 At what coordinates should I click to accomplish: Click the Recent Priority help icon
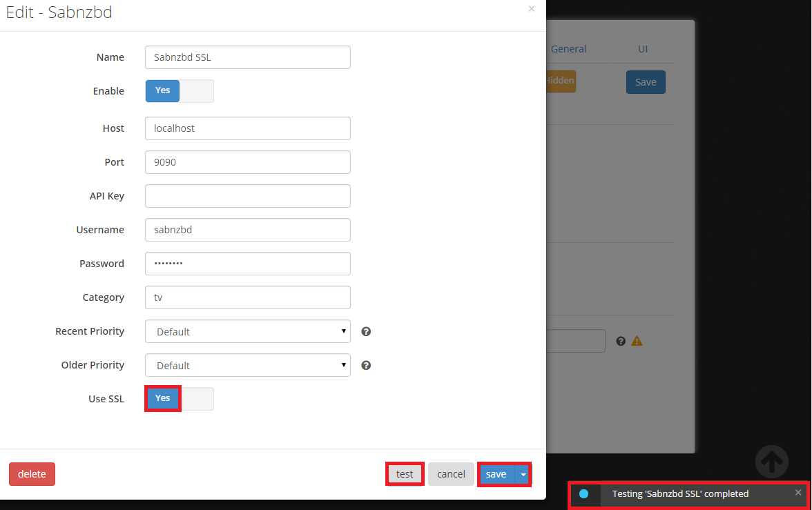(366, 331)
